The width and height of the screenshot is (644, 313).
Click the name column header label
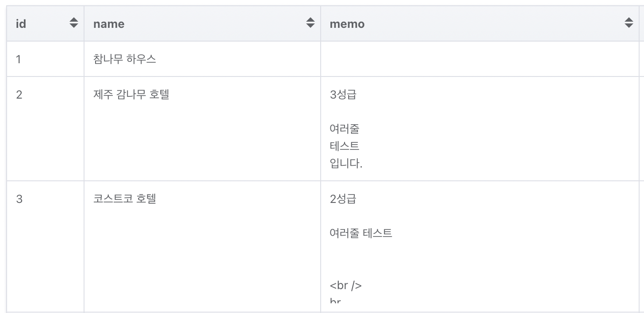(109, 24)
